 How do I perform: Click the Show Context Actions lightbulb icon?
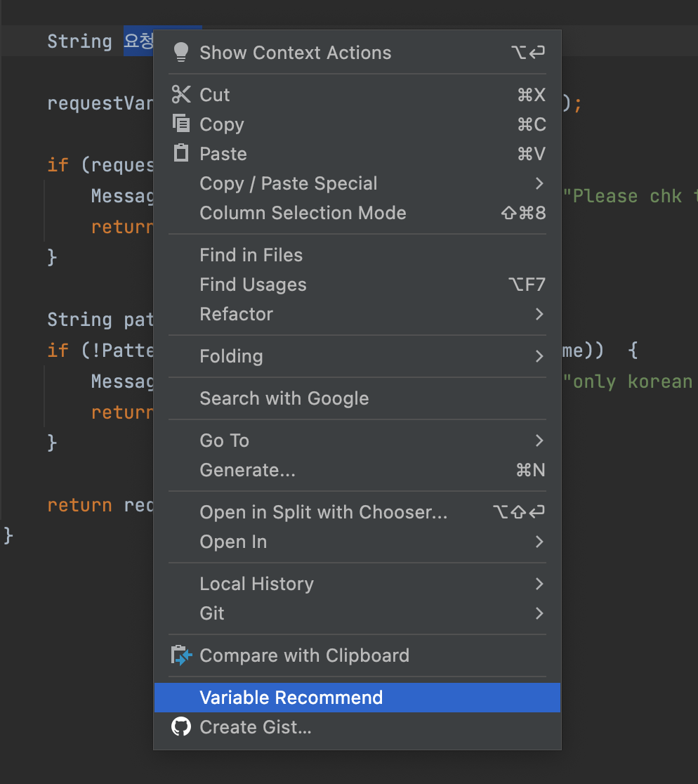(x=181, y=52)
